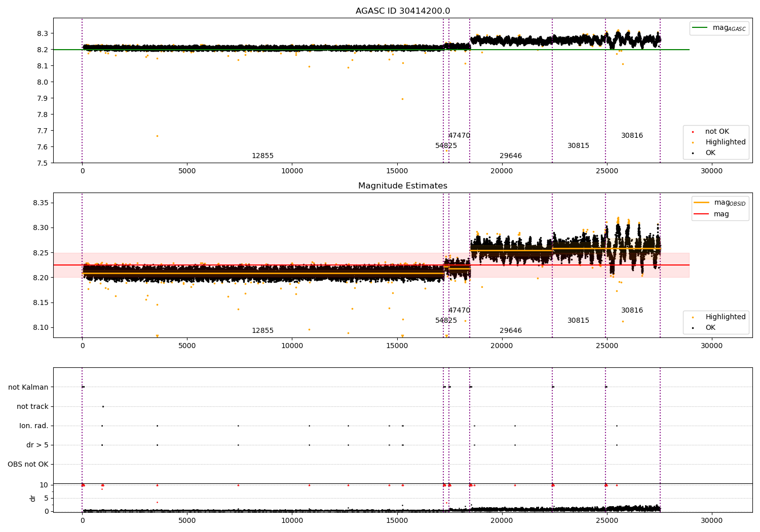
Task: Click x-axis tick 10000 in the bottom panel
Action: pyautogui.click(x=292, y=520)
